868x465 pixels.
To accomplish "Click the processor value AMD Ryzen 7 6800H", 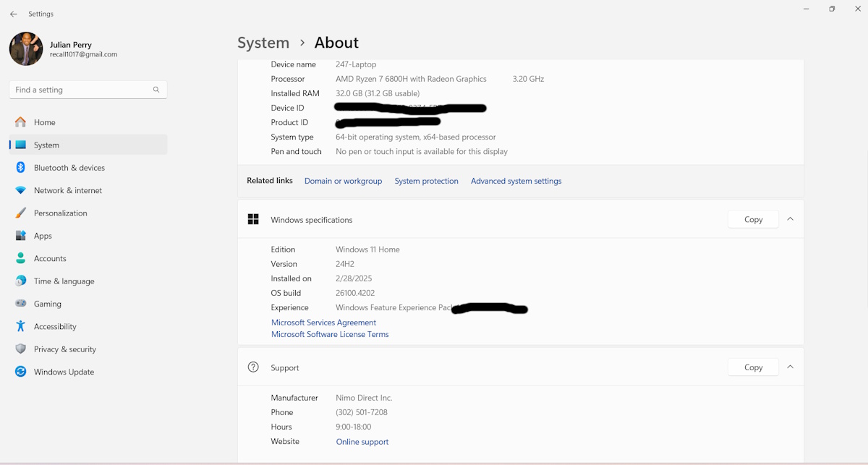I will pyautogui.click(x=411, y=79).
